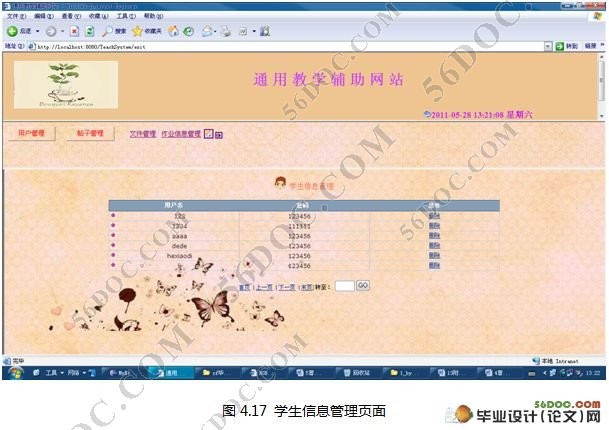Open the 工具 menu in the menu bar
The height and width of the screenshot is (430, 609).
(x=125, y=17)
